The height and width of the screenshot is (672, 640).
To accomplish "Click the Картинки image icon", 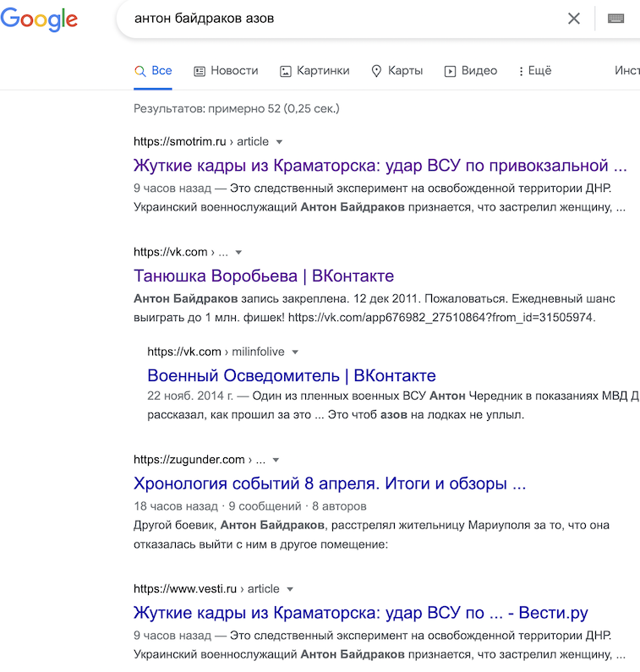I will [286, 71].
